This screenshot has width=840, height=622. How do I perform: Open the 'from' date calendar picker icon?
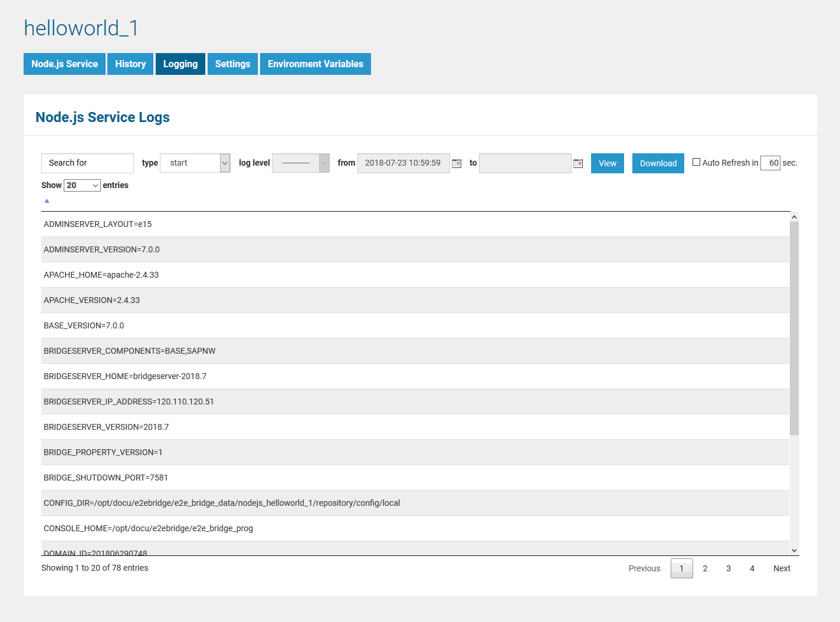point(457,163)
